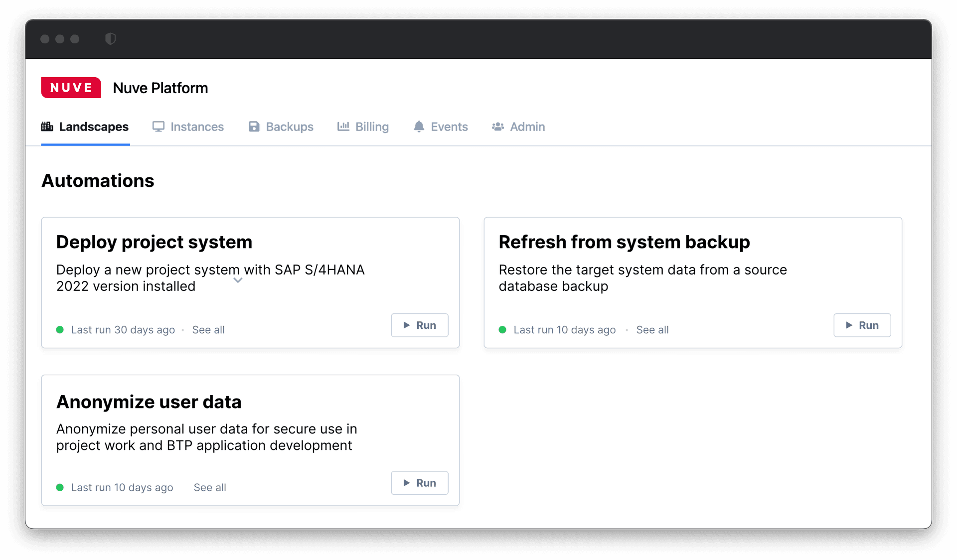
Task: Click the shield icon in title bar
Action: tap(111, 39)
